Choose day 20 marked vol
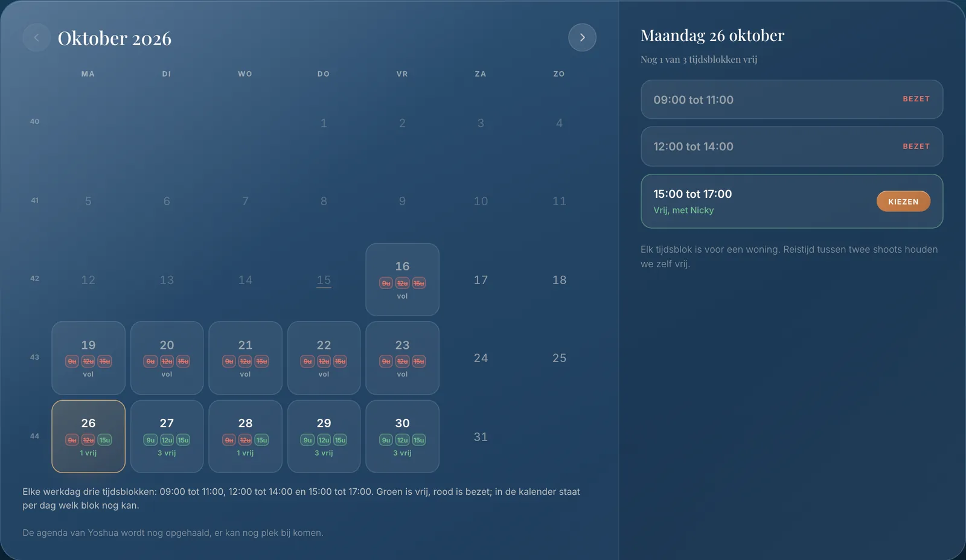Screen dimensions: 966x560 tap(167, 358)
